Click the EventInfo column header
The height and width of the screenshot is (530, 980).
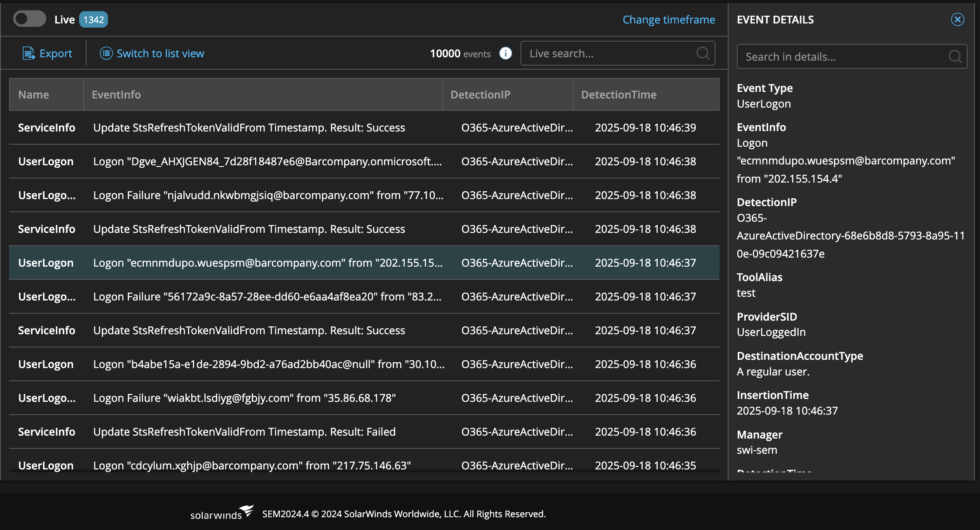[116, 95]
